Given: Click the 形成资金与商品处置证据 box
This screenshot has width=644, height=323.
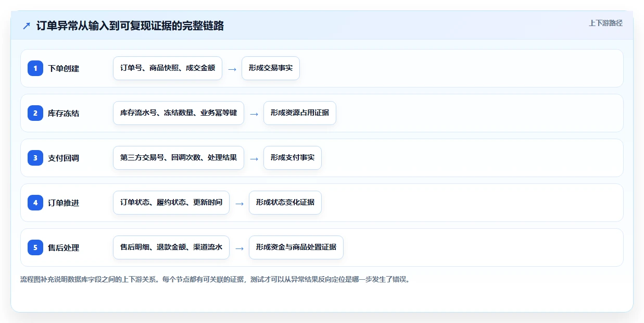Looking at the screenshot, I should click(x=296, y=247).
